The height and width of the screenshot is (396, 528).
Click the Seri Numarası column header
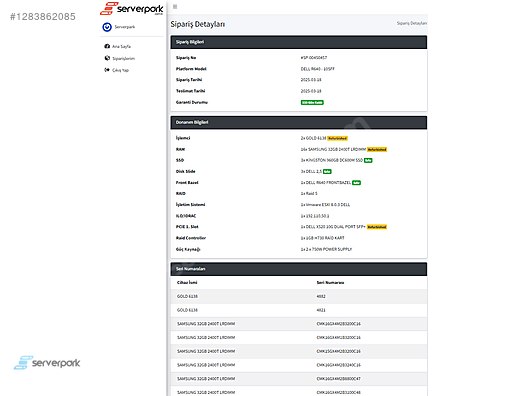tap(330, 283)
